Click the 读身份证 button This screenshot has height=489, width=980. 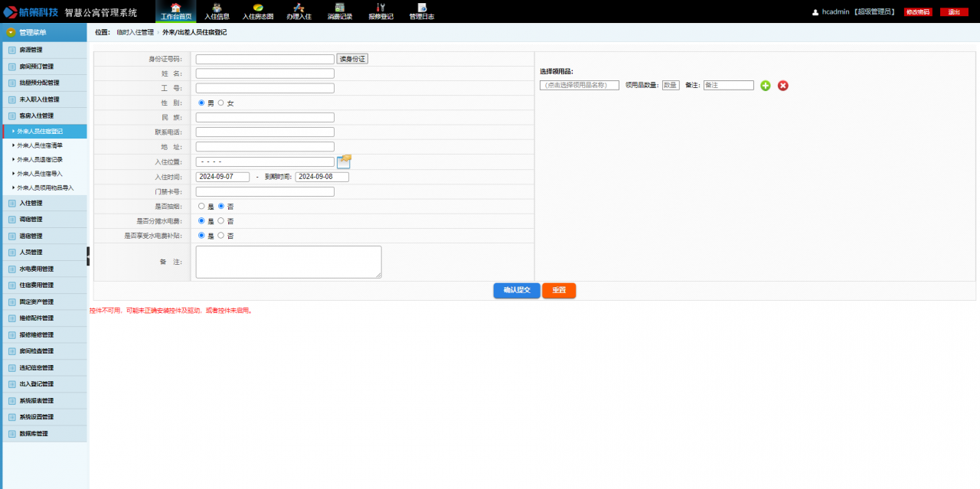pyautogui.click(x=353, y=59)
